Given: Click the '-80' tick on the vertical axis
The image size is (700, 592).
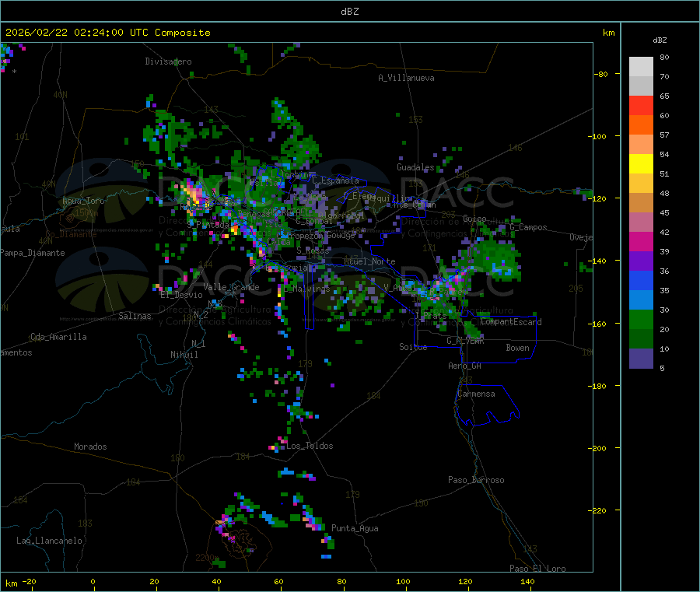Looking at the screenshot, I should coord(601,74).
